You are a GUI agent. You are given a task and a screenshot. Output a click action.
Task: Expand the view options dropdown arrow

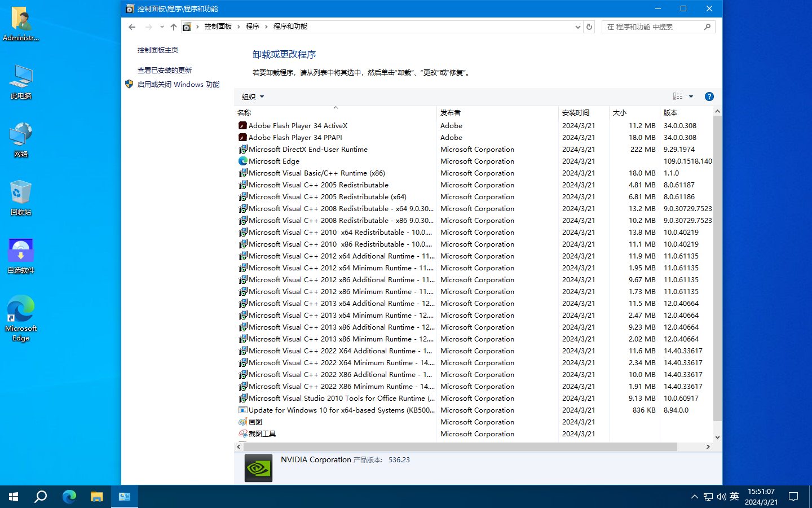[691, 97]
